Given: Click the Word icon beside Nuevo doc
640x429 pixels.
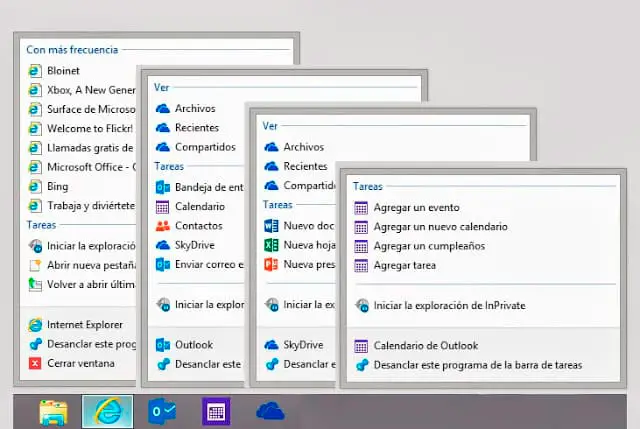Looking at the screenshot, I should 271,226.
